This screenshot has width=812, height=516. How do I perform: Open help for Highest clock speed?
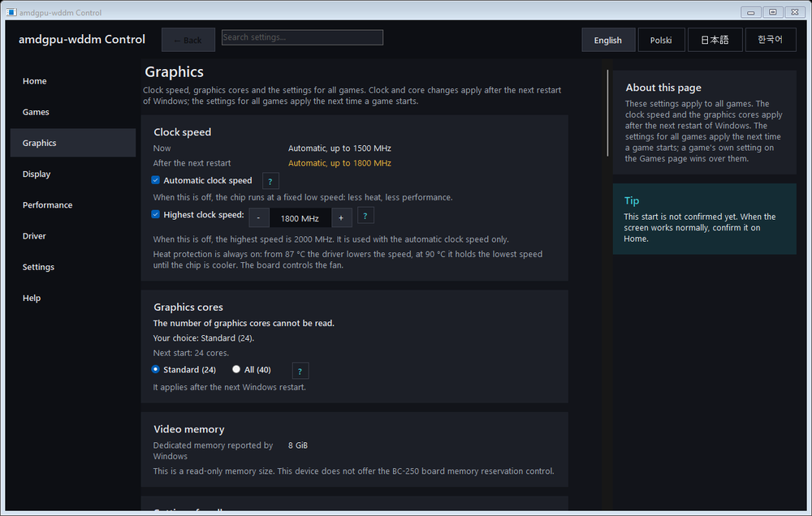coord(365,216)
